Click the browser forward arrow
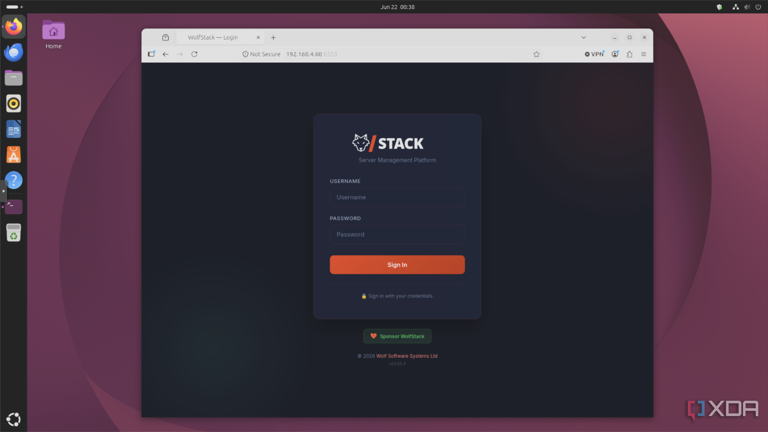 point(180,54)
